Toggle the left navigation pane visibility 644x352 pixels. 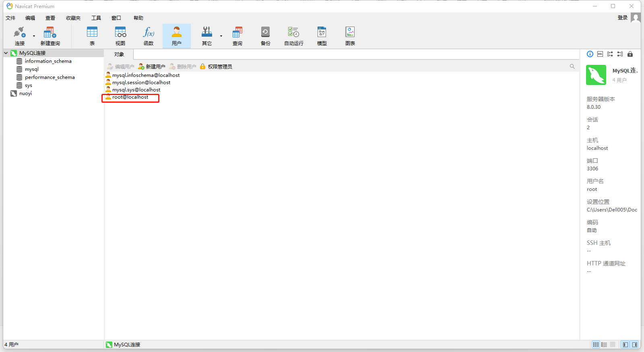coord(625,345)
